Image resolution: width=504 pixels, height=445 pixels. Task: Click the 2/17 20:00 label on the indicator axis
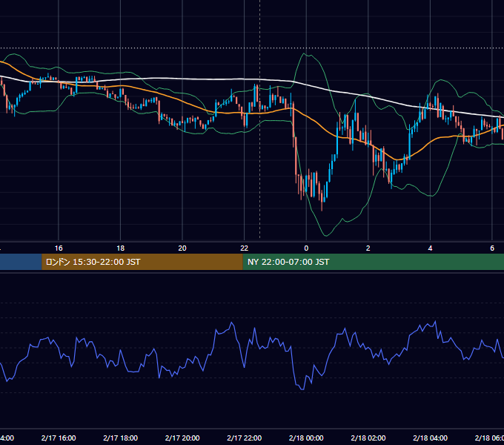[x=182, y=438]
